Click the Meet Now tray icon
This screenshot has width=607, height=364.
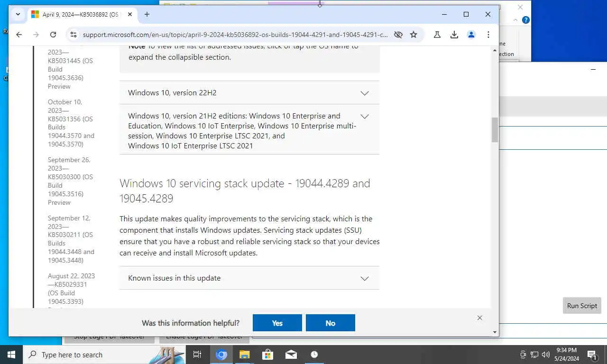coord(523,355)
